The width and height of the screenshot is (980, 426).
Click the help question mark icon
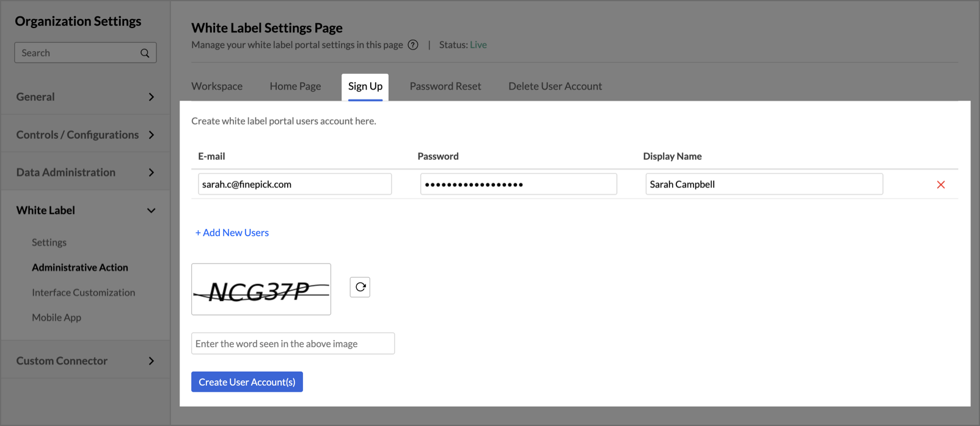pos(413,45)
